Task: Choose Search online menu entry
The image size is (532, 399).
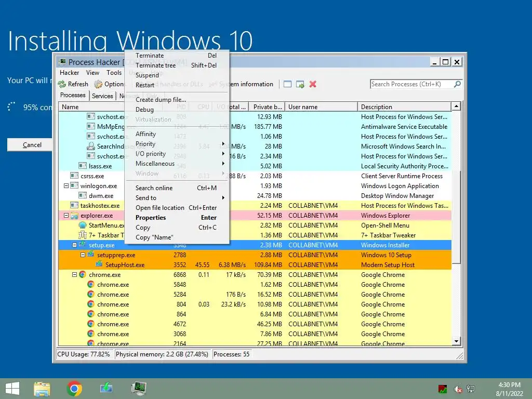Action: 177,188
